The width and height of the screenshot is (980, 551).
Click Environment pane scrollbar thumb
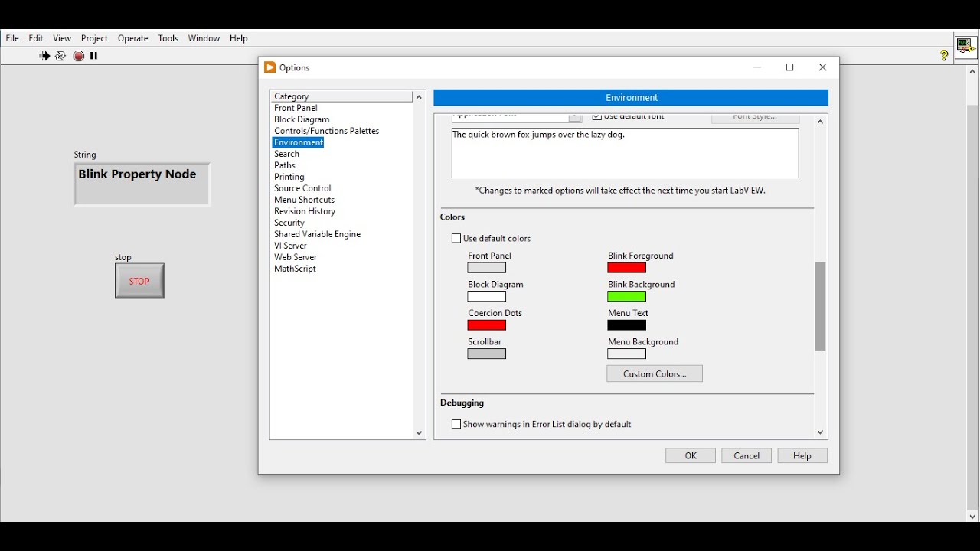[820, 307]
